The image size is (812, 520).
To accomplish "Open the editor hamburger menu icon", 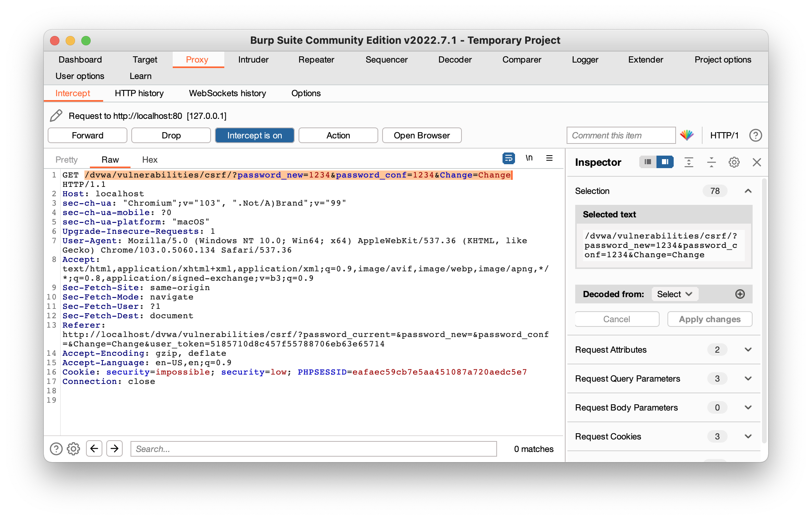I will [549, 158].
